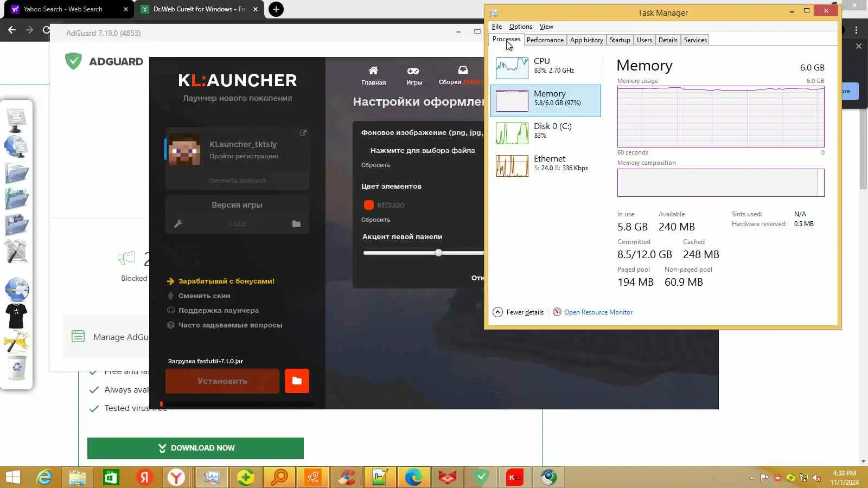Click the megaphone Blocked icon in AdGuard
The height and width of the screenshot is (488, 868).
[126, 258]
